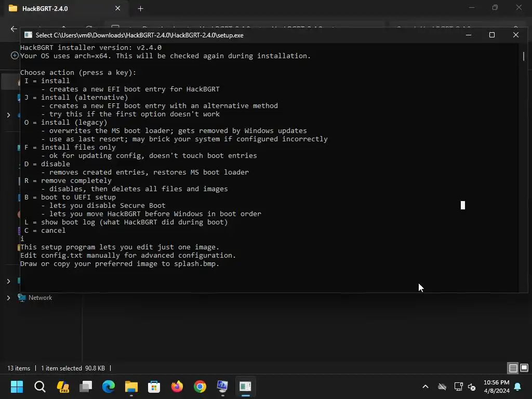Open notification bell in the tray
The image size is (532, 399).
click(518, 387)
